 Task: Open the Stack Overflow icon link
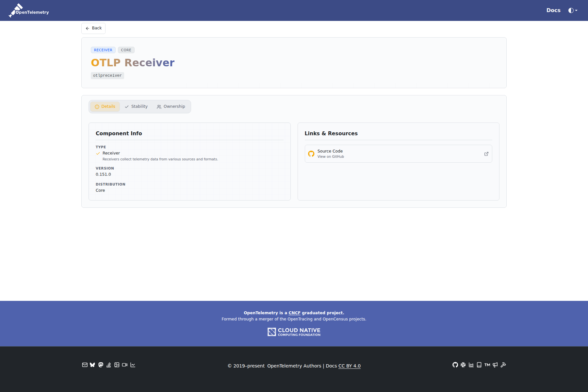point(109,365)
